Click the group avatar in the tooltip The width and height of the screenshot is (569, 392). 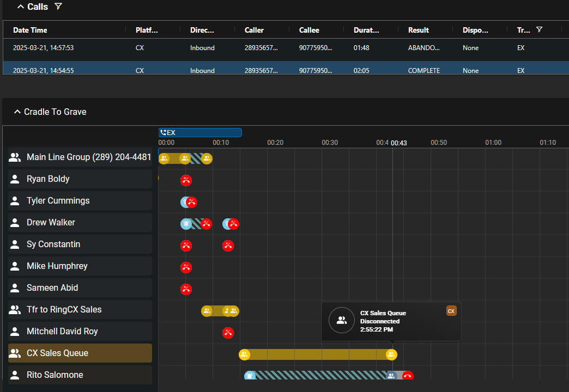(x=342, y=320)
